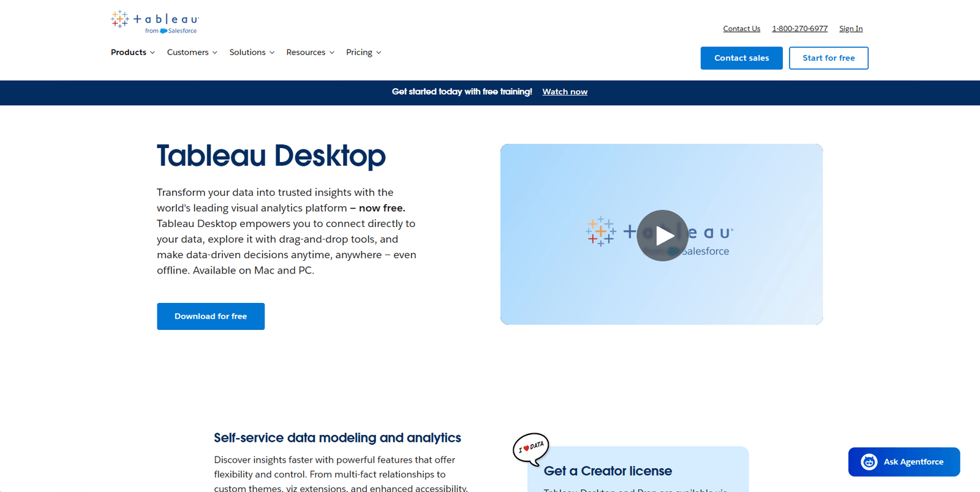Open the Ask Agentforce chat button
The width and height of the screenshot is (980, 492).
pos(904,462)
